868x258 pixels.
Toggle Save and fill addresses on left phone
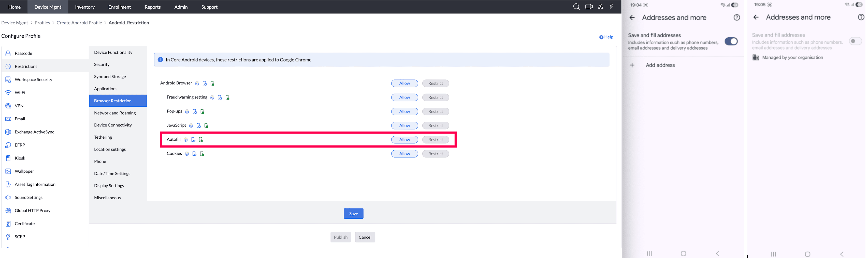(731, 41)
